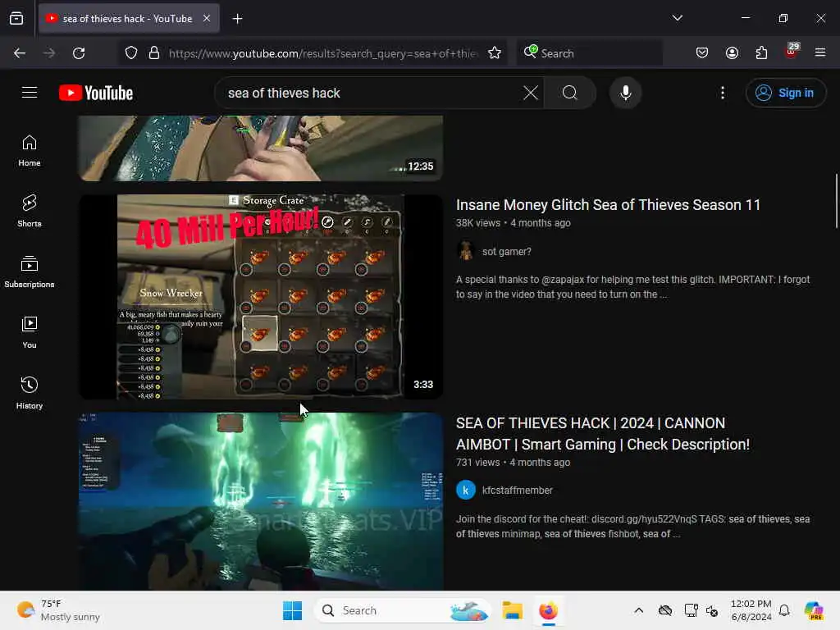Open Insane Money Glitch Season 11 video title
This screenshot has height=630, width=840.
[x=608, y=204]
